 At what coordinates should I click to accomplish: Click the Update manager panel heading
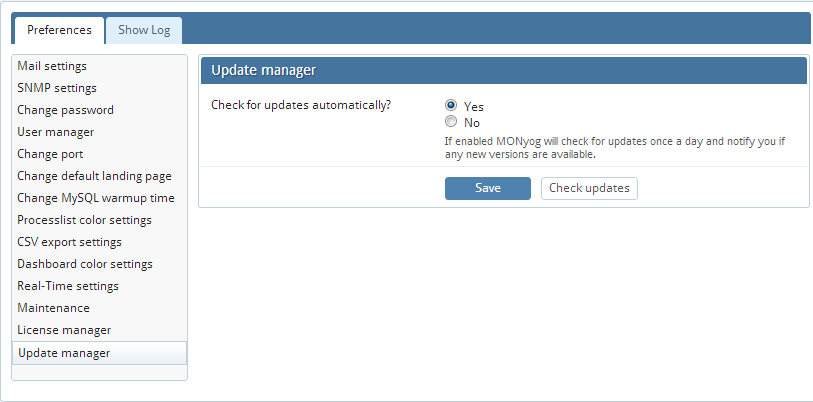(x=263, y=71)
